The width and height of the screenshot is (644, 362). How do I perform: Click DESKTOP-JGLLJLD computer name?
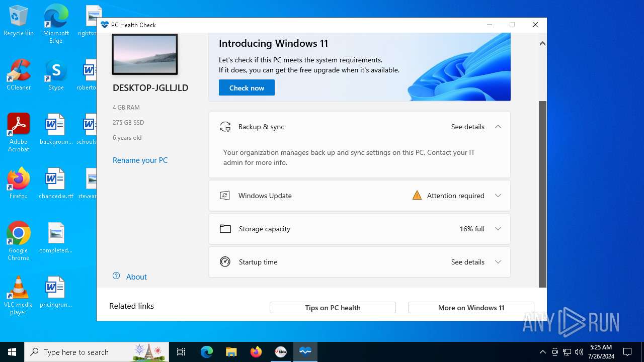pyautogui.click(x=150, y=88)
